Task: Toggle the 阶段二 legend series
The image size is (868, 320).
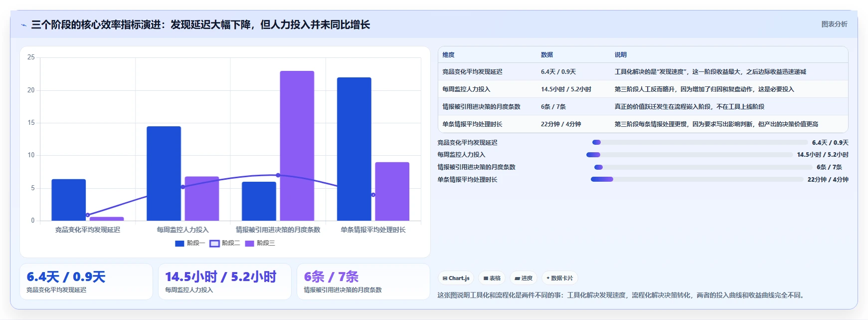Action: (x=225, y=243)
